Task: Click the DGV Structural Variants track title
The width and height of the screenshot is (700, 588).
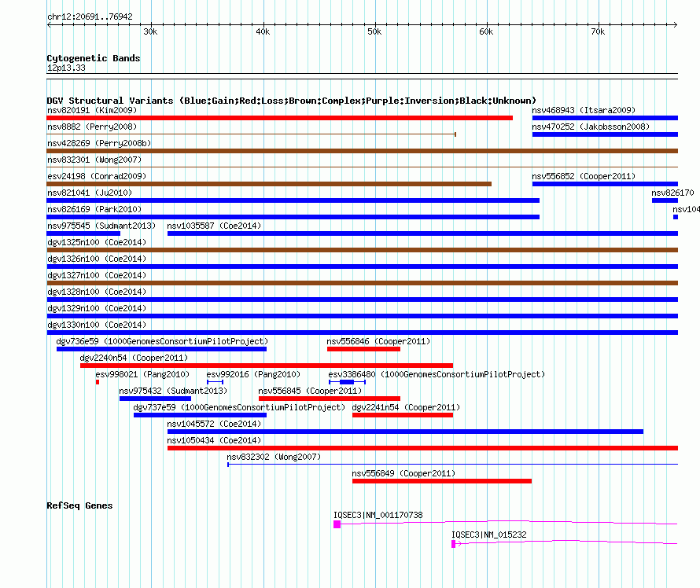Action: click(292, 101)
